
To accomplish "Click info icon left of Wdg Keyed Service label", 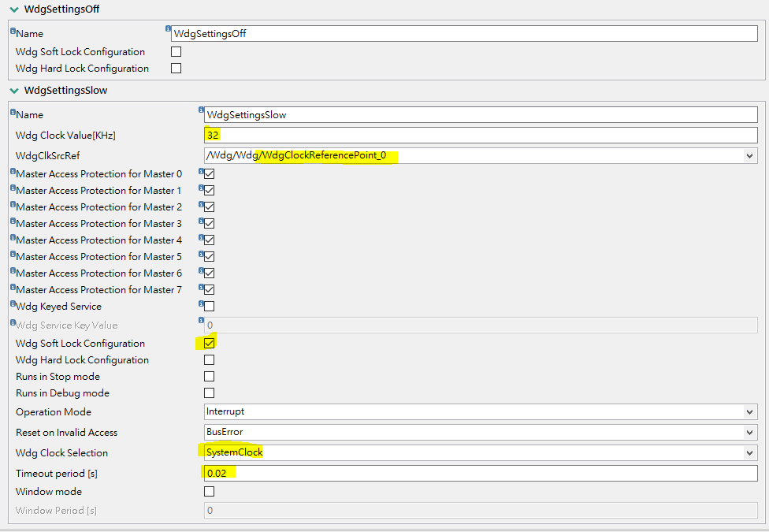I will pyautogui.click(x=13, y=303).
